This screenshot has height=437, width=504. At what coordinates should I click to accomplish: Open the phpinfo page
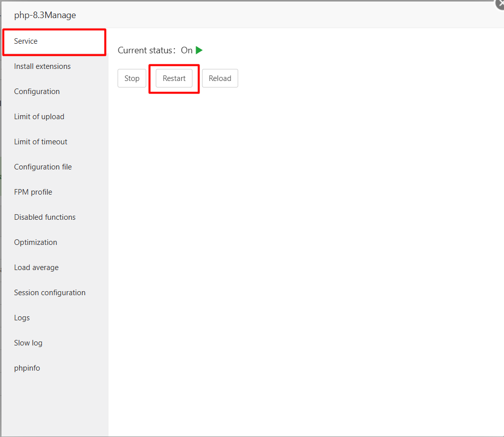(27, 368)
